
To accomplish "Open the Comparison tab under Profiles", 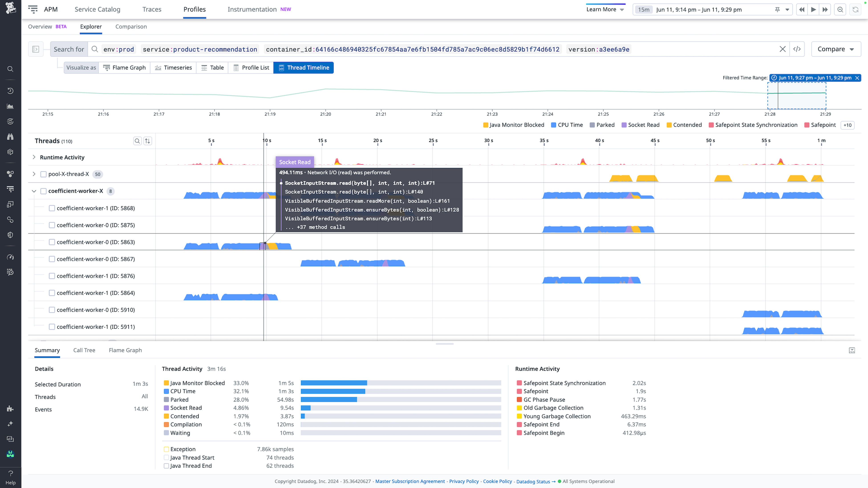I will (x=131, y=27).
